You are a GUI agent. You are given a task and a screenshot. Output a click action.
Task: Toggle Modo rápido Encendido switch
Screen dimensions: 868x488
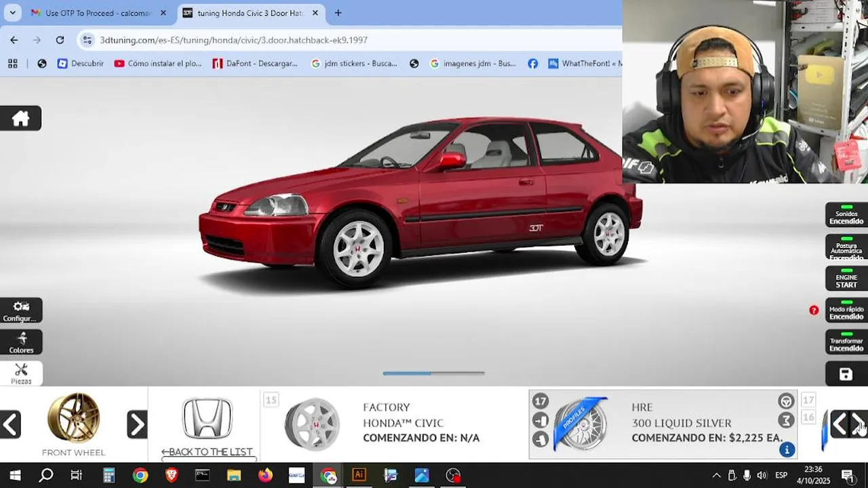click(x=846, y=310)
